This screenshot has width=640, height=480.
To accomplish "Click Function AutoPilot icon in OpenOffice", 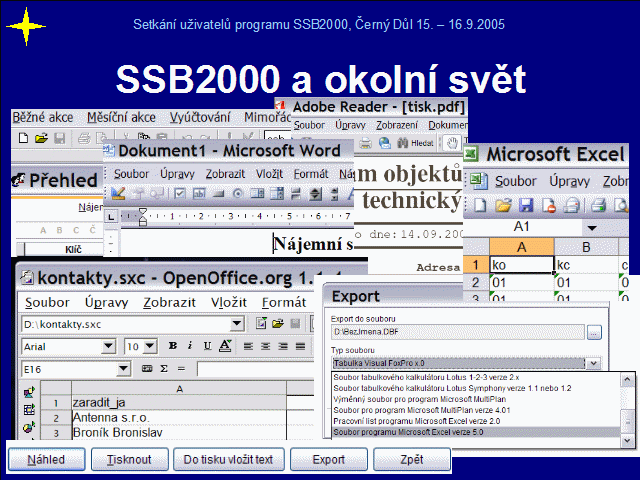I will click(x=147, y=369).
